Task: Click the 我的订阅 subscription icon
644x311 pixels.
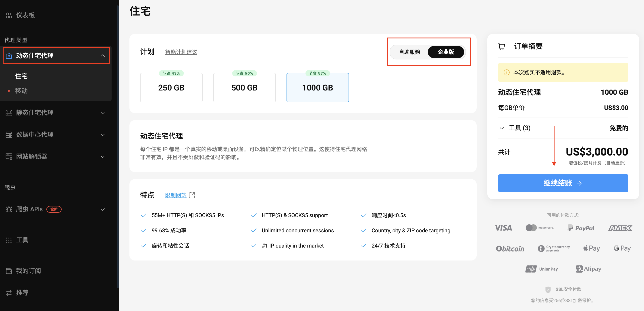Action: 9,271
